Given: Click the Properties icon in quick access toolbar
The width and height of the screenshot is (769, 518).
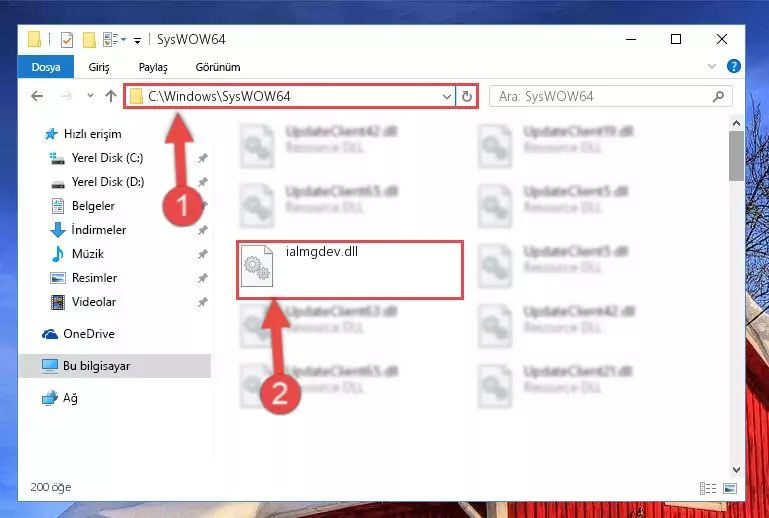Looking at the screenshot, I should click(x=67, y=40).
